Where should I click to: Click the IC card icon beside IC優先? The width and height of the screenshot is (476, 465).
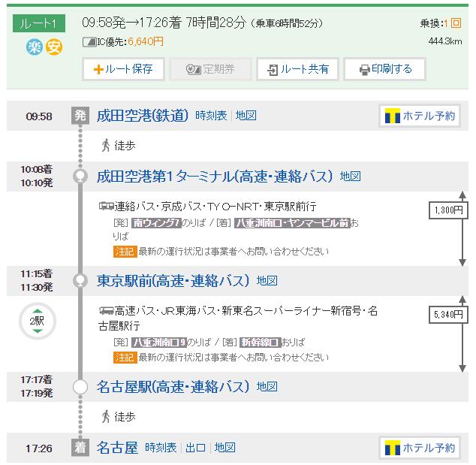tap(89, 42)
